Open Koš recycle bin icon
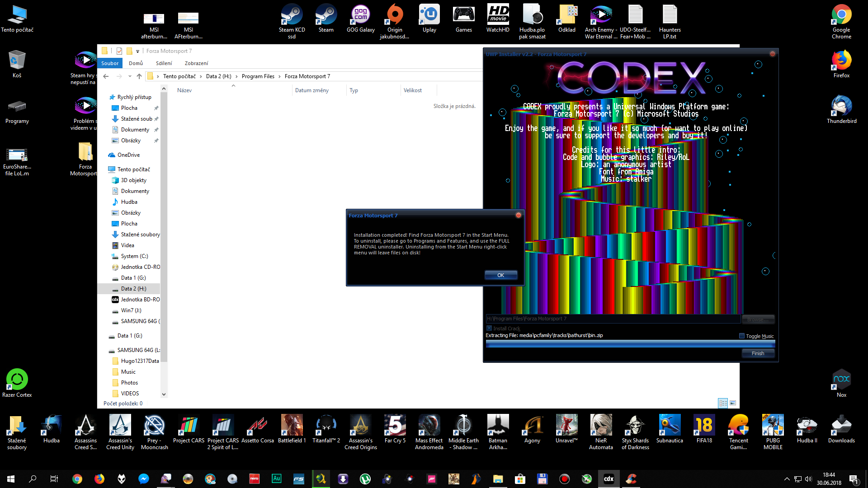The height and width of the screenshot is (488, 868). (17, 64)
